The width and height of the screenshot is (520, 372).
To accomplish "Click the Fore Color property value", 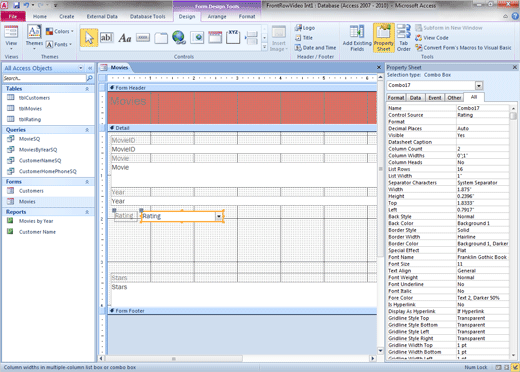I will [482, 298].
